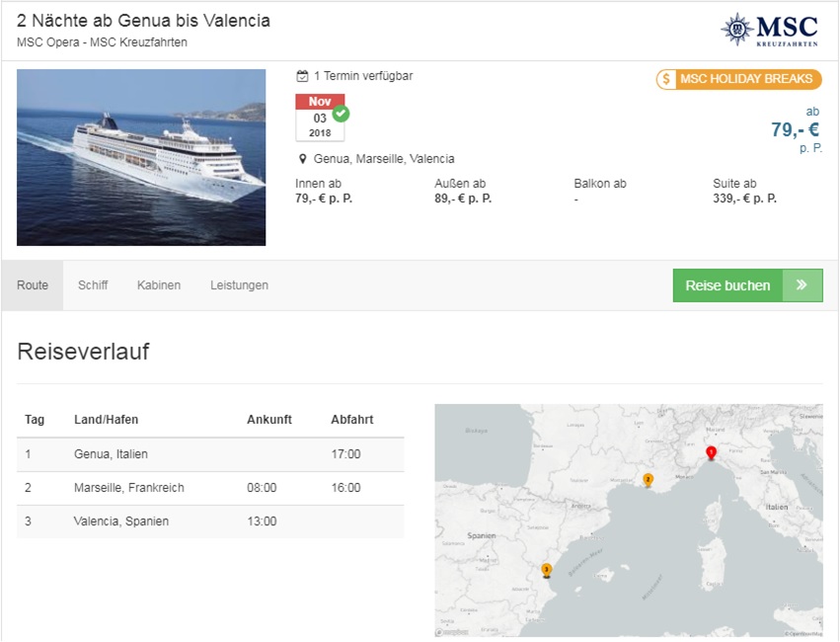Click the calendar icon beside Termin verfügbar
The height and width of the screenshot is (642, 840).
point(302,76)
